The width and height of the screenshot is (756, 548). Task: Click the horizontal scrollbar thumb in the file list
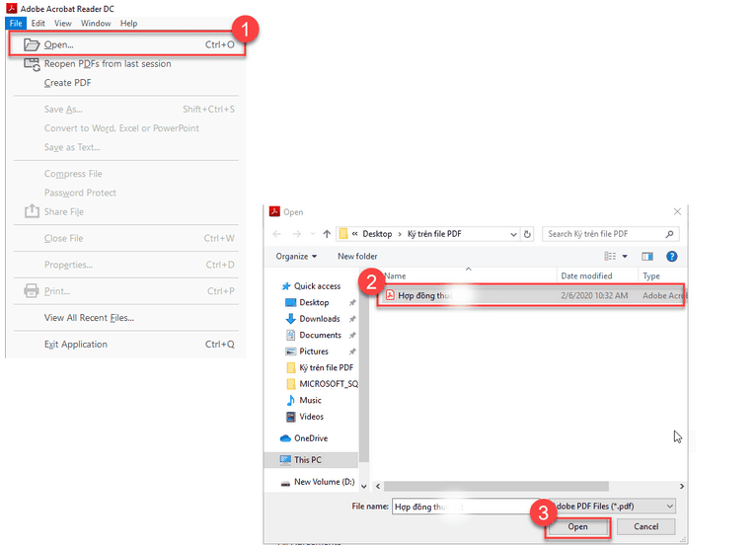pos(496,486)
